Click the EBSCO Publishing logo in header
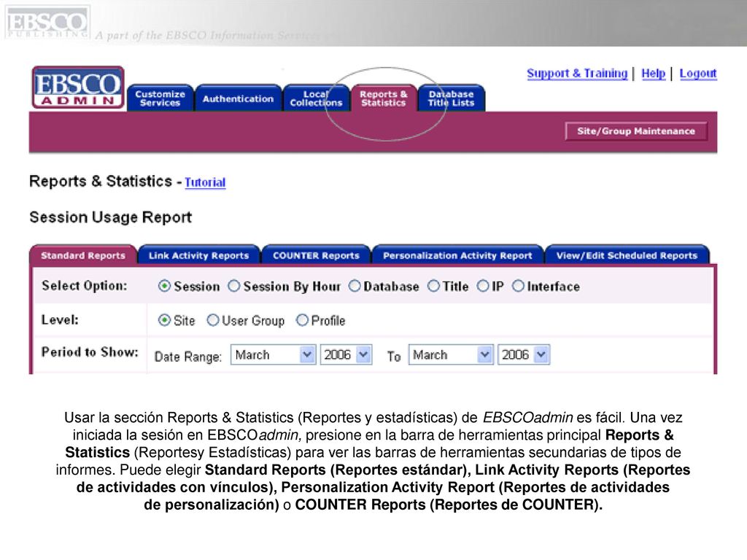The width and height of the screenshot is (747, 560). click(x=47, y=23)
